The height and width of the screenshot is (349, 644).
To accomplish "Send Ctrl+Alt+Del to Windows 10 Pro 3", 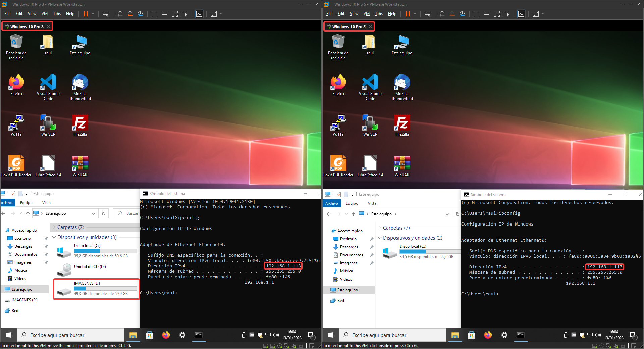I will click(106, 14).
